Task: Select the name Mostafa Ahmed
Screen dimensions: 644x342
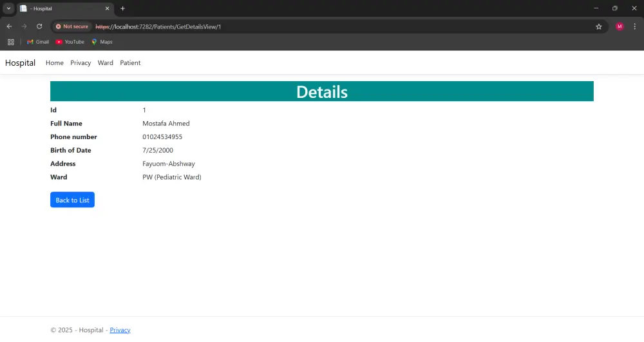Action: point(166,124)
